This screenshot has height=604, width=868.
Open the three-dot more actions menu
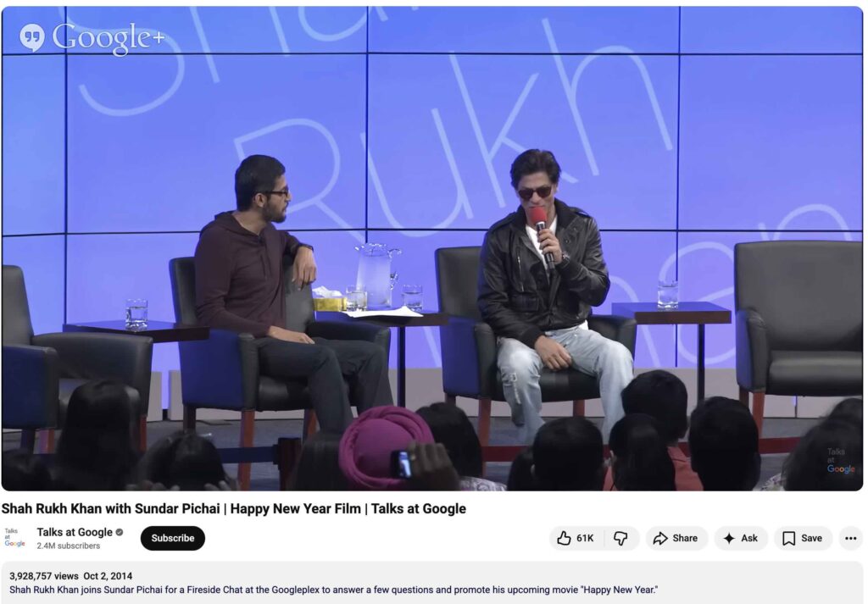point(850,538)
